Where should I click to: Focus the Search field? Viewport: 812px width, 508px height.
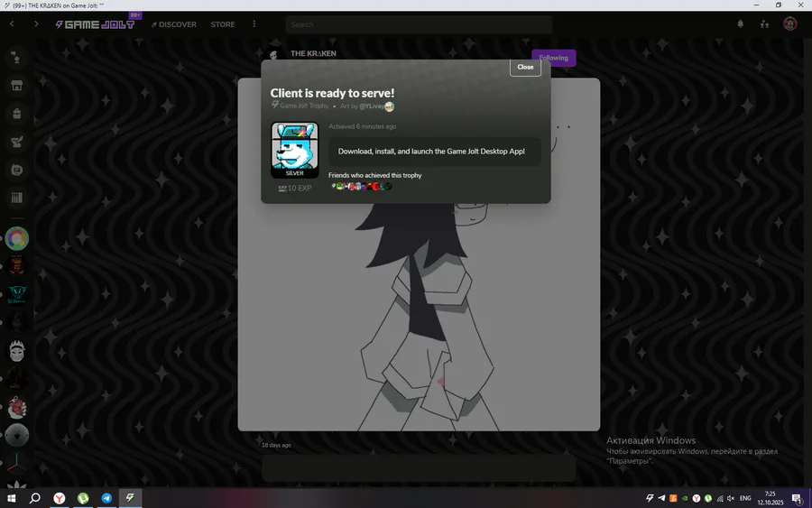click(419, 24)
